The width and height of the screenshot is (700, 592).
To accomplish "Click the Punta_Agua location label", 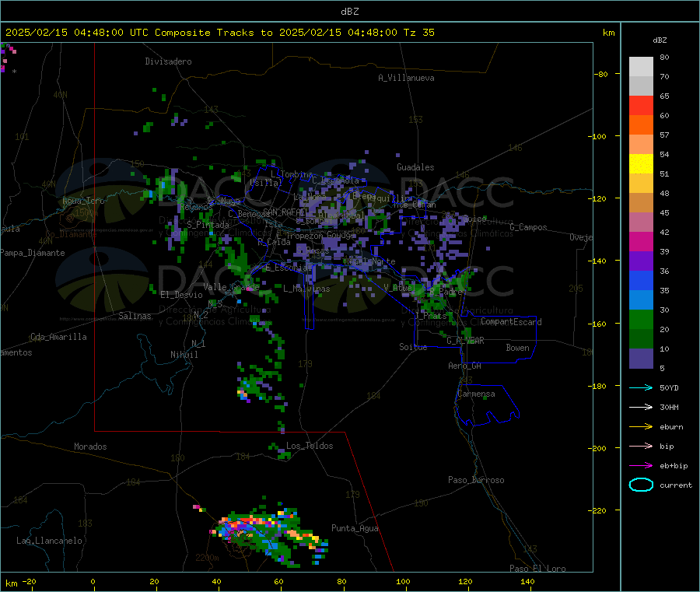I will click(x=355, y=528).
